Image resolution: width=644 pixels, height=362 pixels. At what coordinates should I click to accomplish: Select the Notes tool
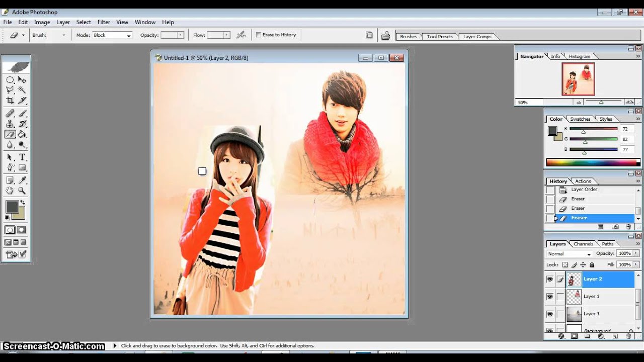click(x=10, y=180)
